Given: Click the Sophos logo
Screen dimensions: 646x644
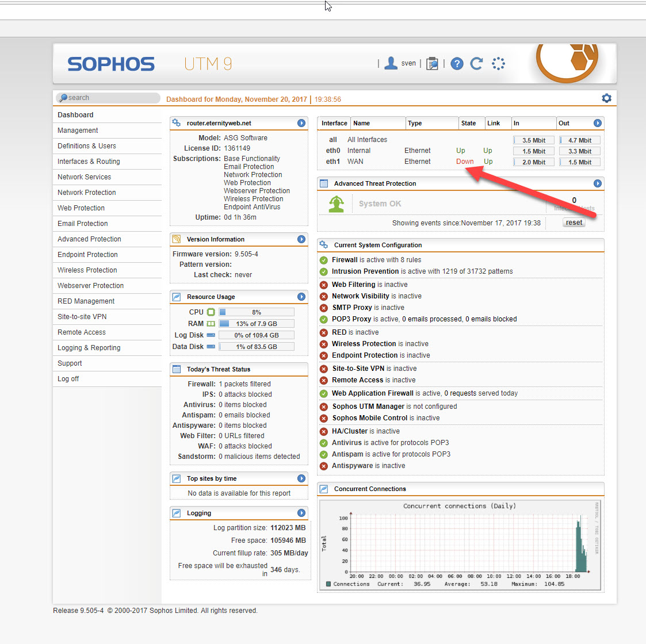Looking at the screenshot, I should 111,64.
